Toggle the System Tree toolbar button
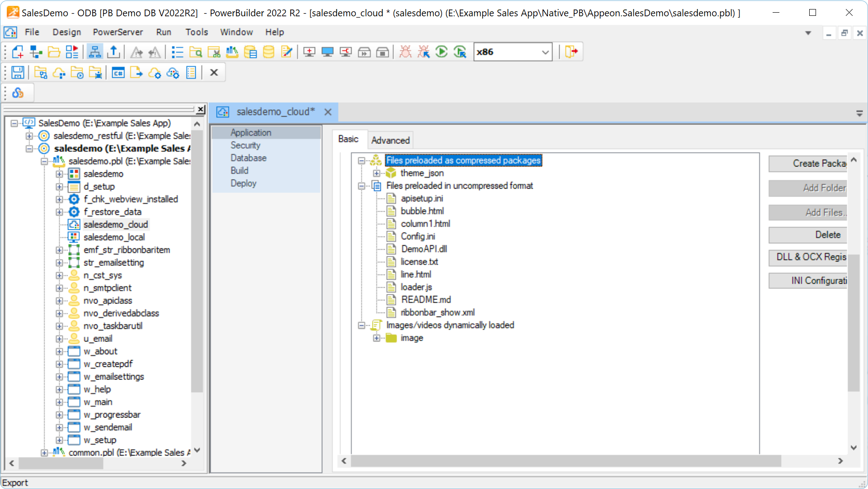Viewport: 868px width, 489px height. coord(94,52)
